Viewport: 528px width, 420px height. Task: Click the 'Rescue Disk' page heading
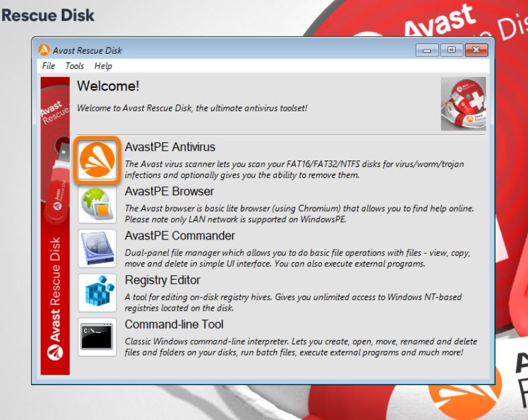pyautogui.click(x=48, y=15)
